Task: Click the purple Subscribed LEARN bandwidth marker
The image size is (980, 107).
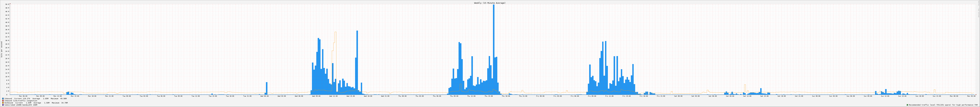Action: 3,105
